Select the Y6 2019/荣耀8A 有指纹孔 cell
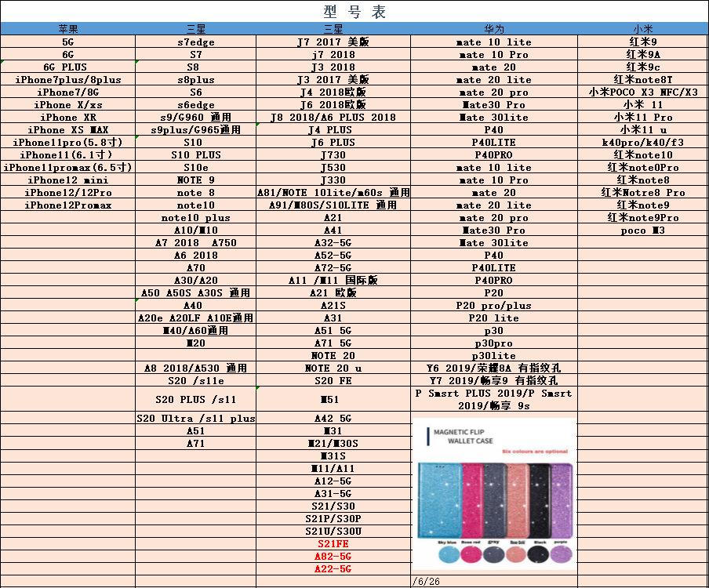This screenshot has width=709, height=588. click(x=493, y=368)
